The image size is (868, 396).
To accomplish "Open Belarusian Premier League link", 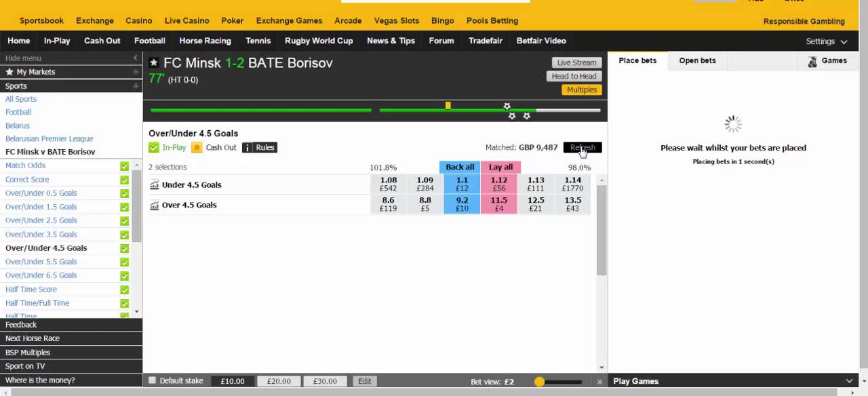I will [x=49, y=139].
